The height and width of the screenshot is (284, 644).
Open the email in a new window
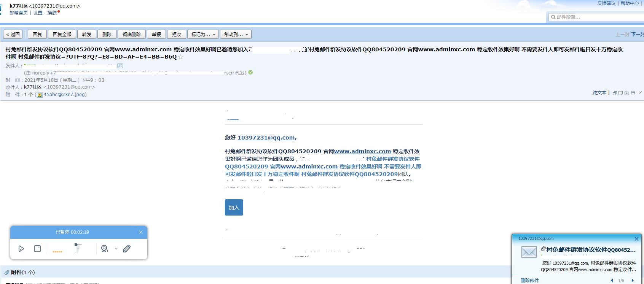click(615, 93)
